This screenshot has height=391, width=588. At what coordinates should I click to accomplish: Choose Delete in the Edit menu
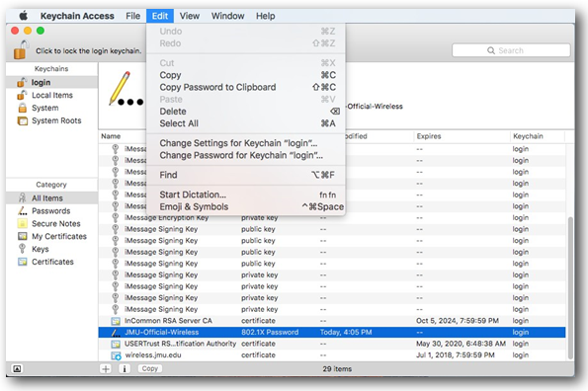[246, 112]
